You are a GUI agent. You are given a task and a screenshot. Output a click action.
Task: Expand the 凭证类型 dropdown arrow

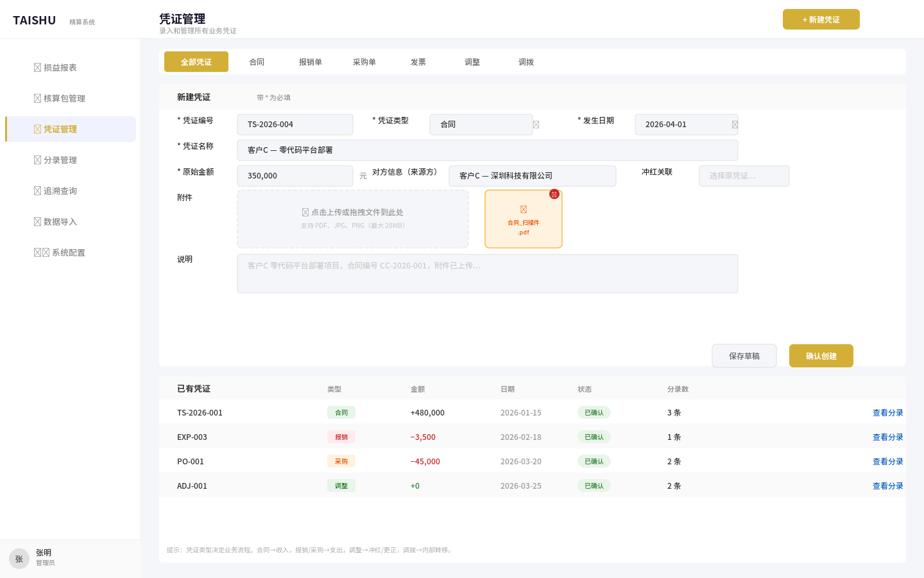tap(536, 125)
